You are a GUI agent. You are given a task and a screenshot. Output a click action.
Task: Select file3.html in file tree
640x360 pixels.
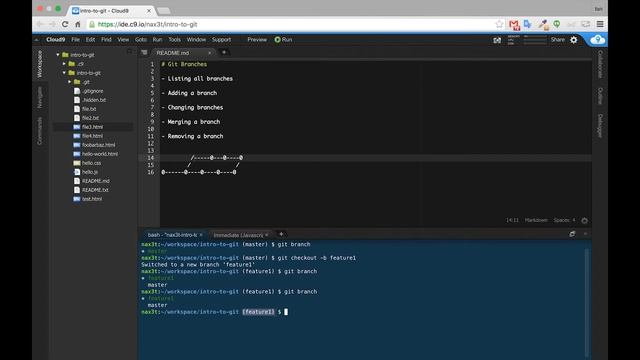(93, 127)
